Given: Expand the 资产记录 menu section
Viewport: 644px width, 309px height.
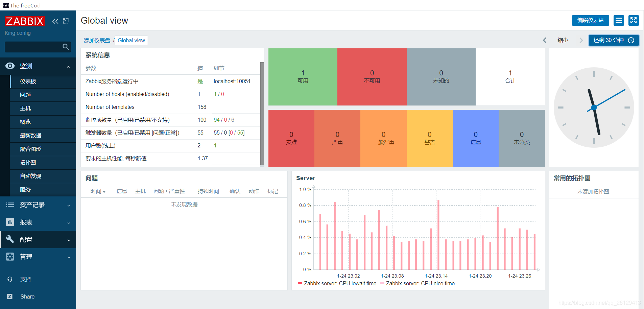Looking at the screenshot, I should click(x=69, y=206).
